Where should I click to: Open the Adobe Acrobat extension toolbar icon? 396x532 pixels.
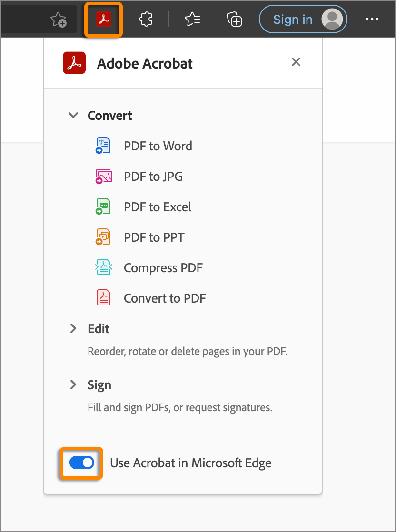[103, 19]
